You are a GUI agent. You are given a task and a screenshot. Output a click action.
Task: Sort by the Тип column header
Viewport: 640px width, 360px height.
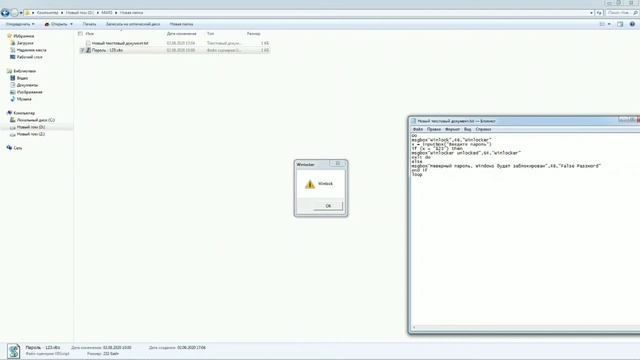[210, 34]
